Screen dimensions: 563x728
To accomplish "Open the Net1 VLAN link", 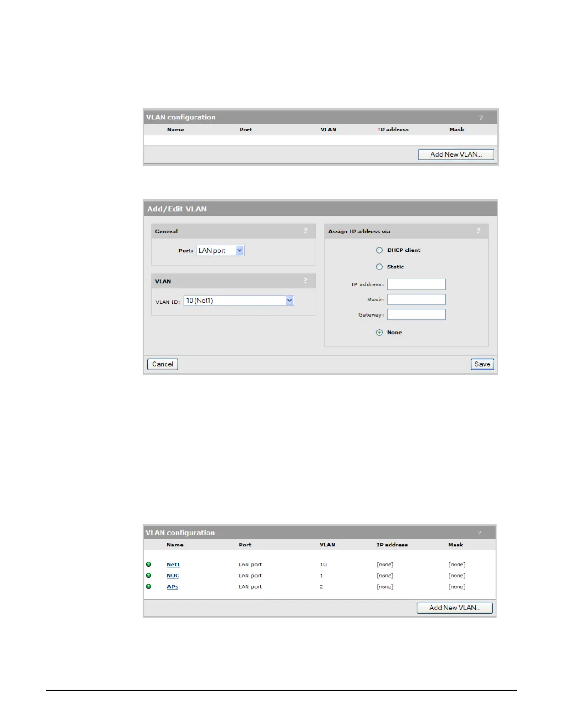I will click(173, 564).
